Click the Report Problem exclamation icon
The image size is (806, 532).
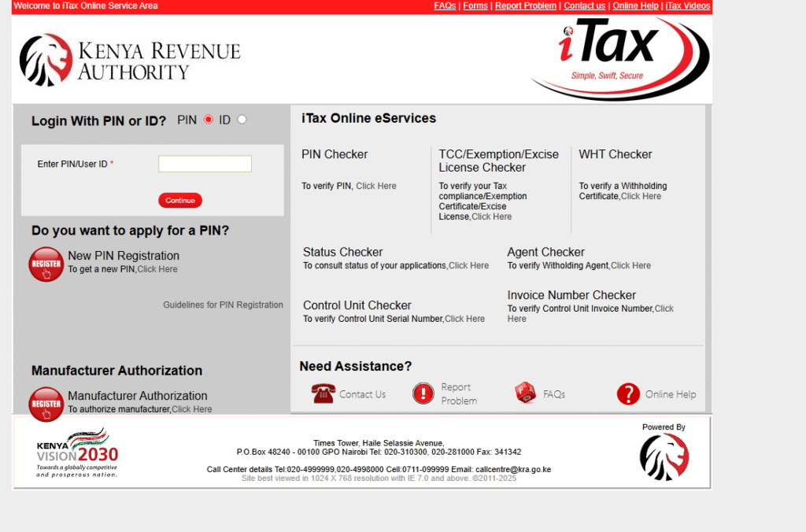click(x=423, y=393)
